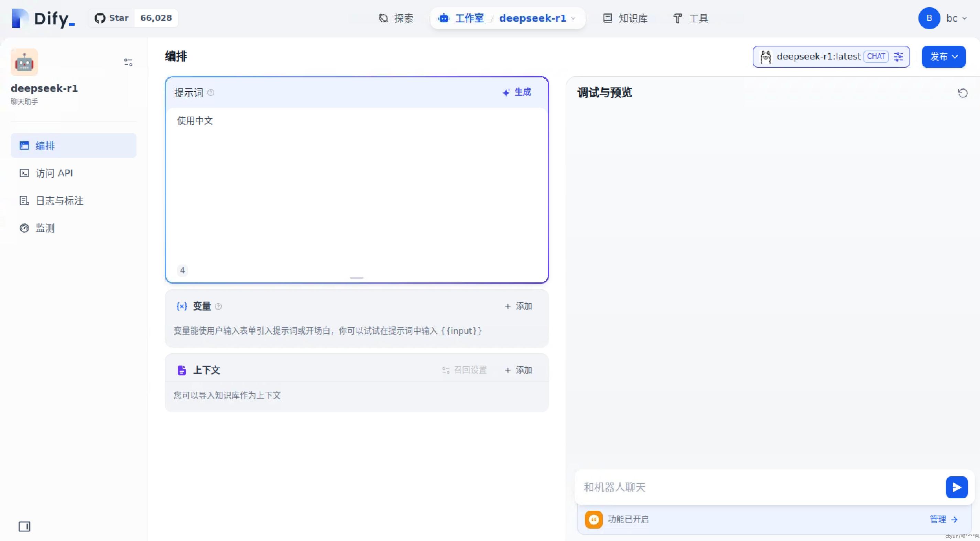Open 监测 monitoring page in the sidebar

tap(45, 228)
